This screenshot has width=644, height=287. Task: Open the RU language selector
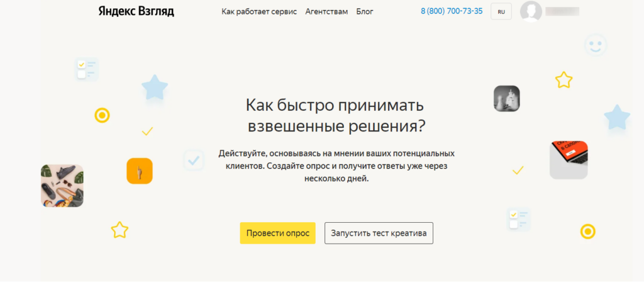click(501, 12)
